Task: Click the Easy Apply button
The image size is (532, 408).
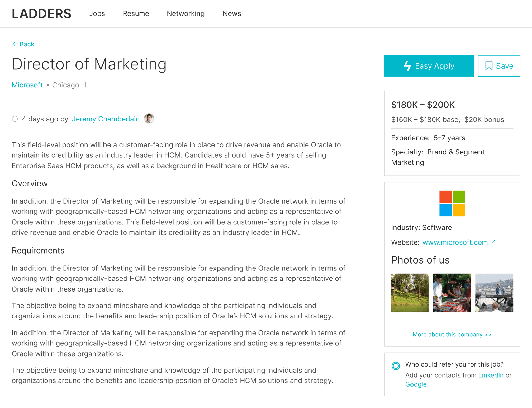Action: pyautogui.click(x=429, y=66)
